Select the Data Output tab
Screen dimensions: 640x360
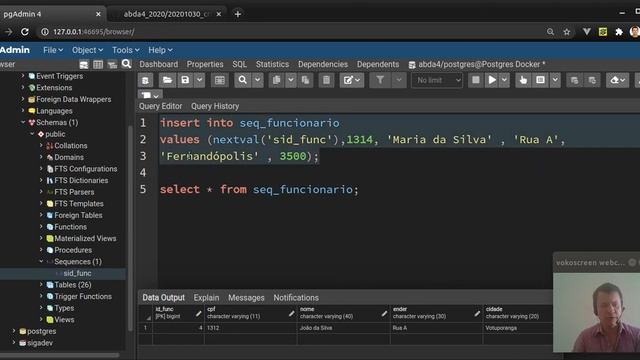[163, 298]
